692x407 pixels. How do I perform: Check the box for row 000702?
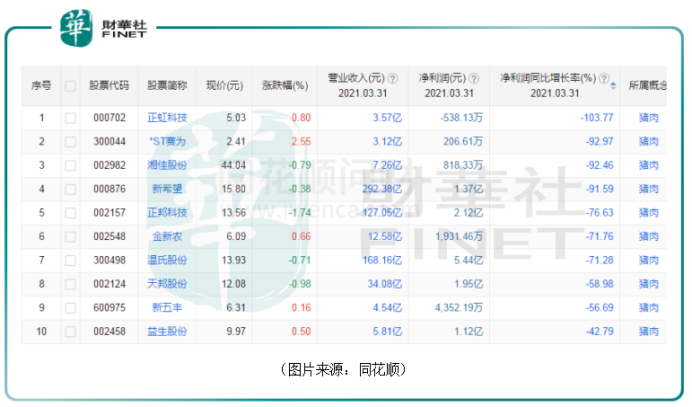tap(70, 118)
